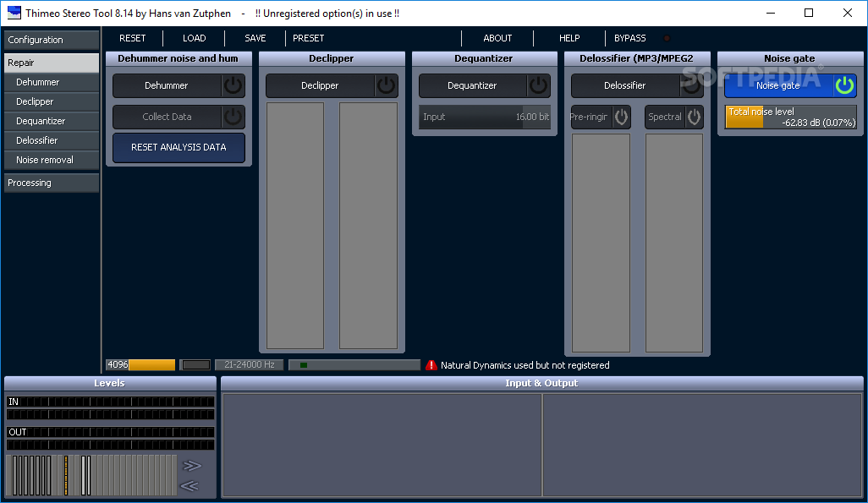Click the Input & Output panel header

tap(542, 383)
